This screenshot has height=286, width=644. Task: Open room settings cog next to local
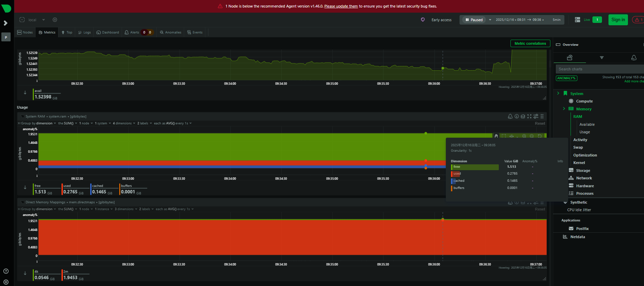click(55, 20)
